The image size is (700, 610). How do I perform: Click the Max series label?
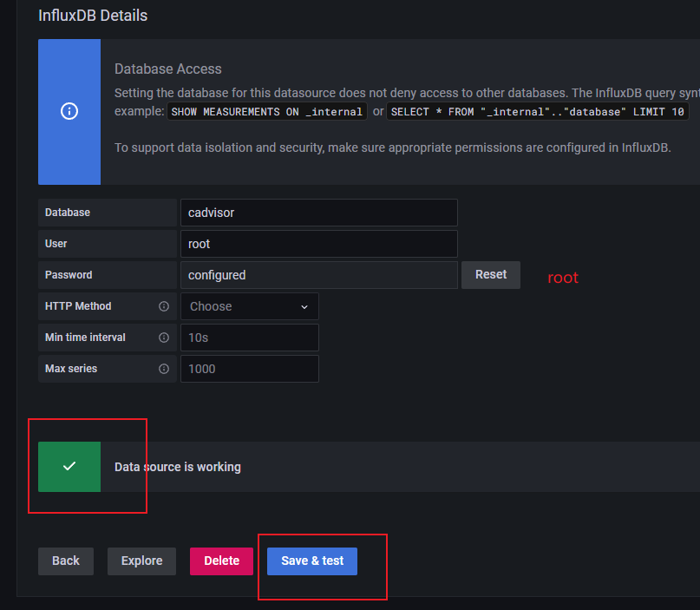click(x=71, y=369)
